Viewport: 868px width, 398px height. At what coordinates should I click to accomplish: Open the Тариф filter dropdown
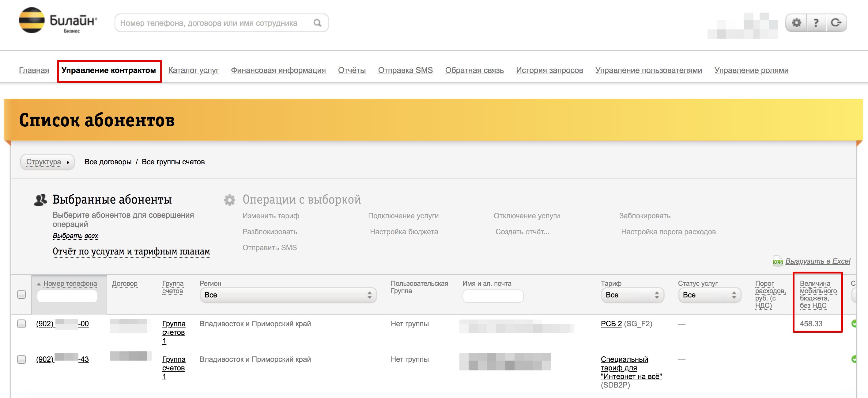[632, 295]
